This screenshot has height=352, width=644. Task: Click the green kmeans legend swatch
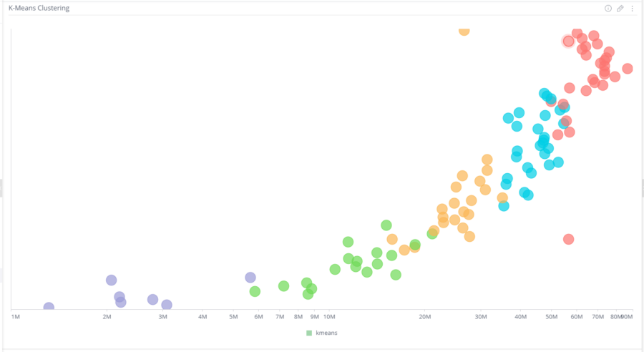(309, 333)
